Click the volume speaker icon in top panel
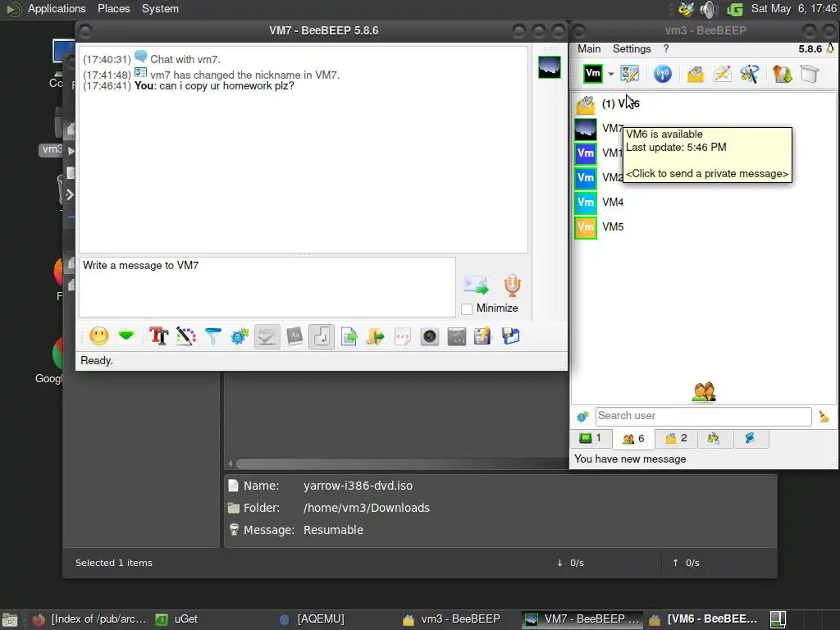The height and width of the screenshot is (630, 840). pos(708,9)
